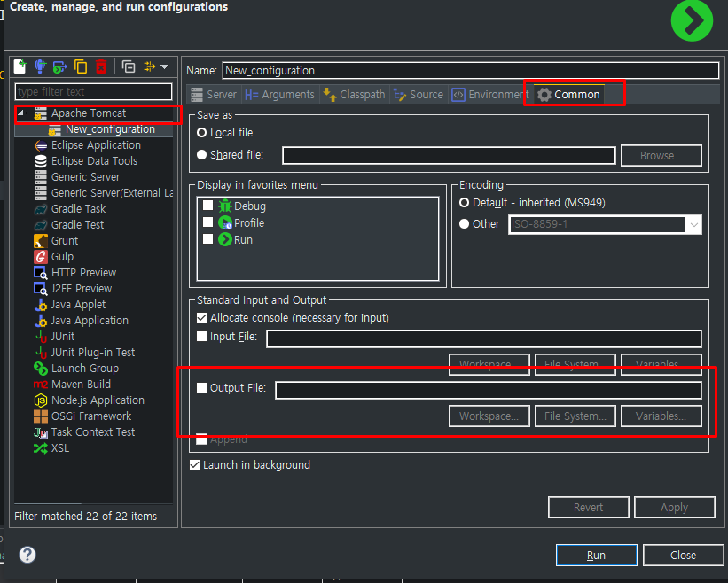Open the ISO-8859-1 encoding dropdown
Viewport: 728px width, 583px height.
pos(693,225)
